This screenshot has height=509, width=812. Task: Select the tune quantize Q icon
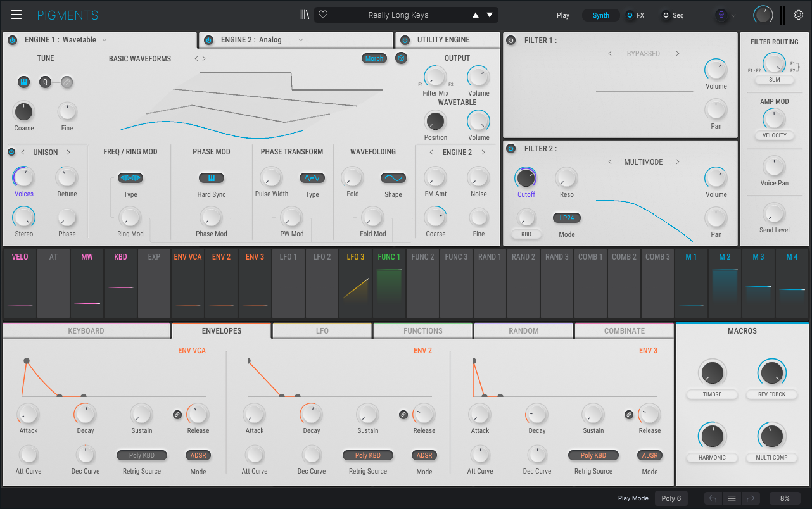45,82
